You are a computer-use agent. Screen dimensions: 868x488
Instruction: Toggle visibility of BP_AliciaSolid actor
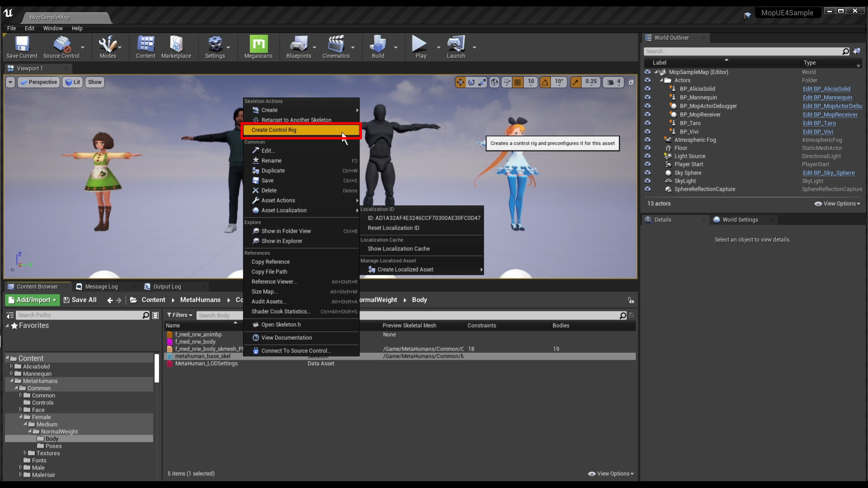coord(647,89)
